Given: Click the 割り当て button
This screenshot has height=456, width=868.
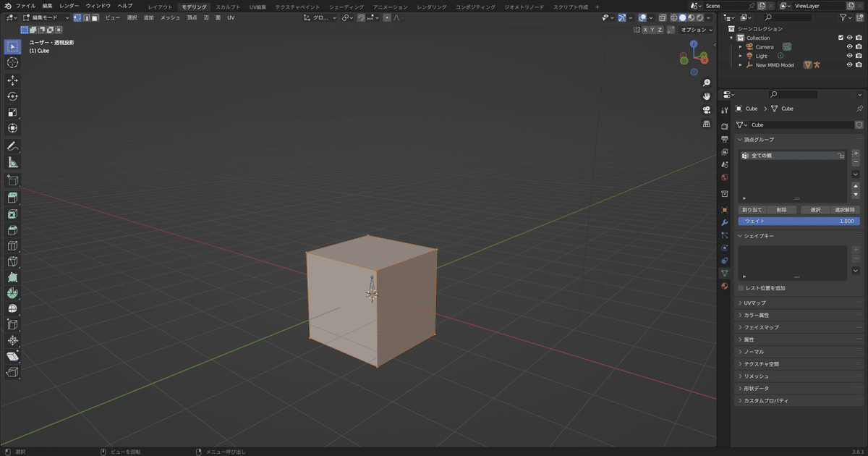Looking at the screenshot, I should pos(752,210).
